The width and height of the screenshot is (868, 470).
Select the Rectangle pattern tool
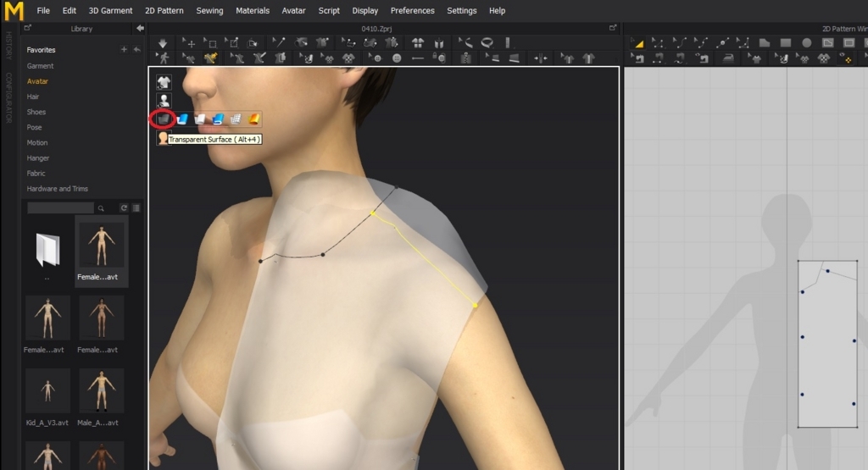tap(786, 43)
